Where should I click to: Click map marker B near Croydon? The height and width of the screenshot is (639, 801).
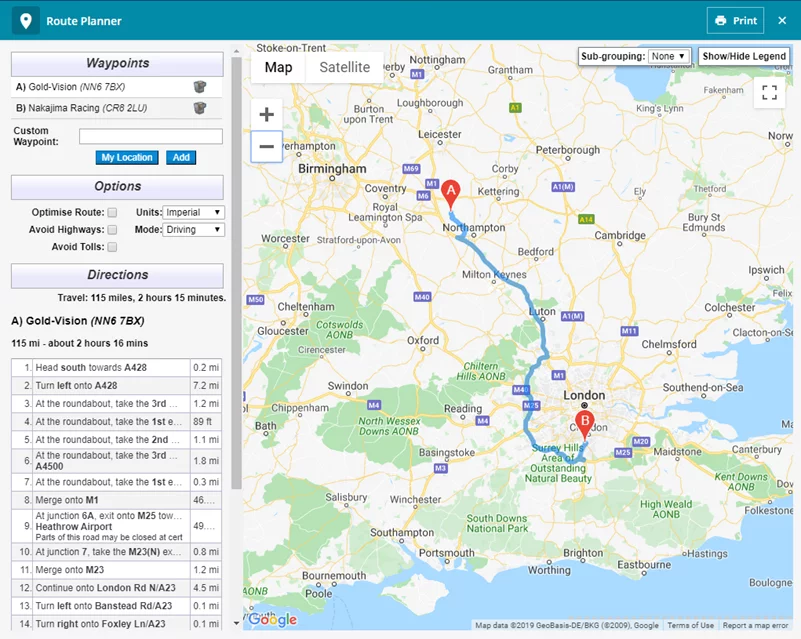pos(585,424)
